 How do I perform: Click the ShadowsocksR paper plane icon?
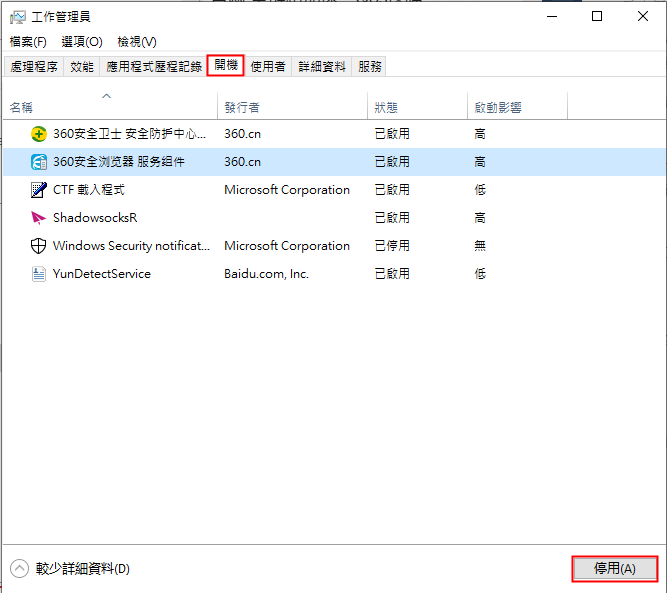click(x=39, y=218)
